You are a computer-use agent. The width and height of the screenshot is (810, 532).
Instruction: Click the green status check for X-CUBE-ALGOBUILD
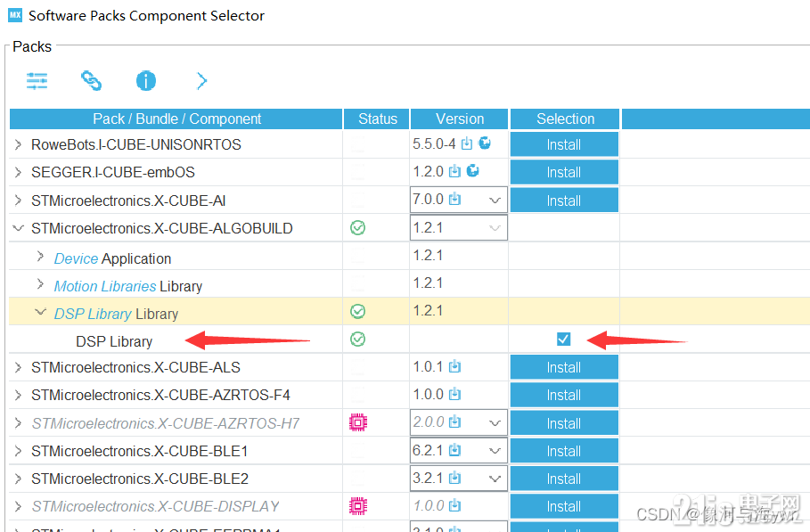[357, 228]
